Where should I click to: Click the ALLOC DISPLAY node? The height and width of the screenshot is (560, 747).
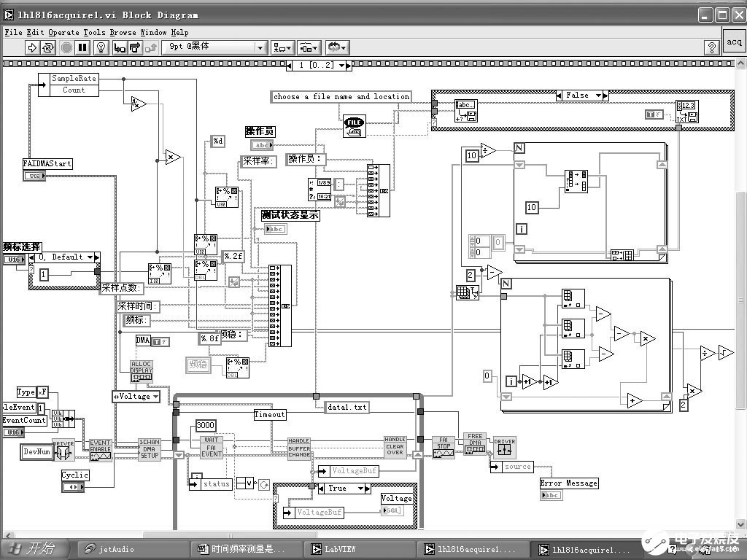coord(142,371)
